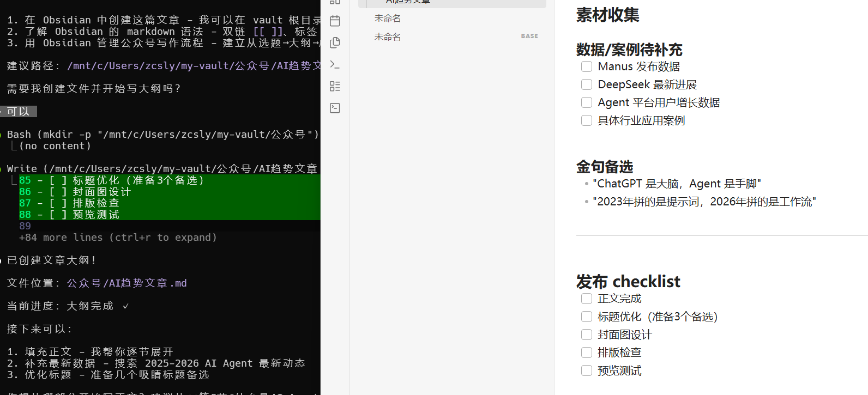Screen dimensions: 868x395
Task: Open today's daily note via calendar icon
Action: (x=335, y=21)
